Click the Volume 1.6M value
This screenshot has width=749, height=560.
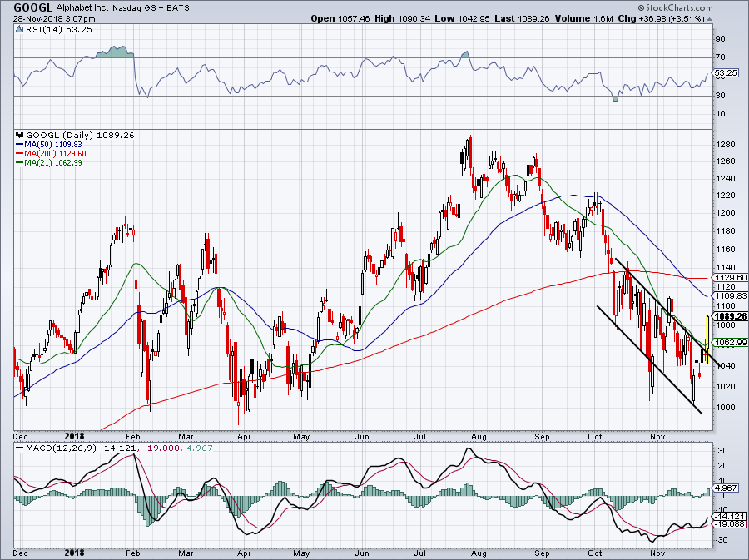click(583, 18)
